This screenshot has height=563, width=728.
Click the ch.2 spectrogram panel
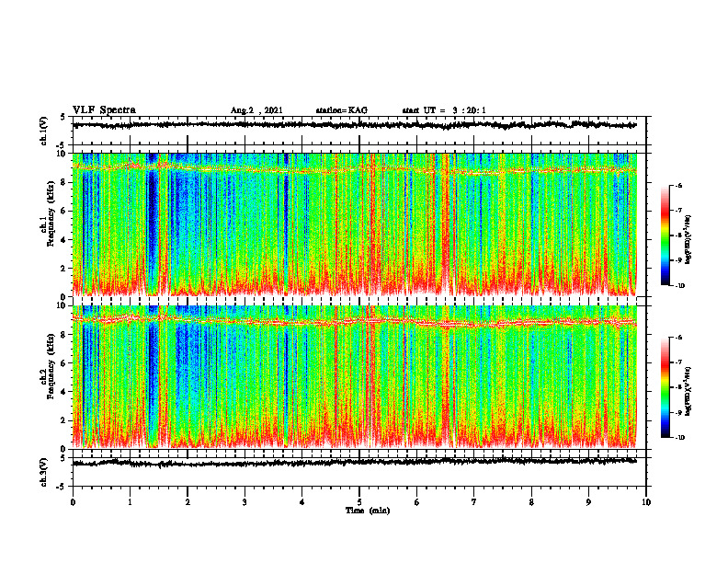click(355, 377)
